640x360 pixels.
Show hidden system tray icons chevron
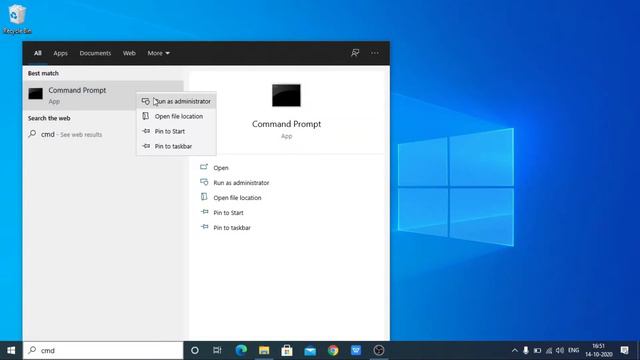pyautogui.click(x=515, y=350)
